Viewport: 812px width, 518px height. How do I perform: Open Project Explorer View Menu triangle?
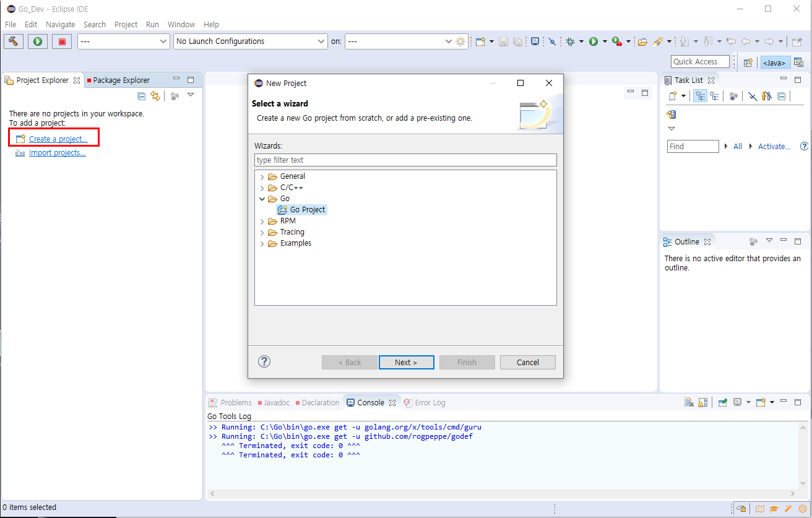click(x=191, y=95)
